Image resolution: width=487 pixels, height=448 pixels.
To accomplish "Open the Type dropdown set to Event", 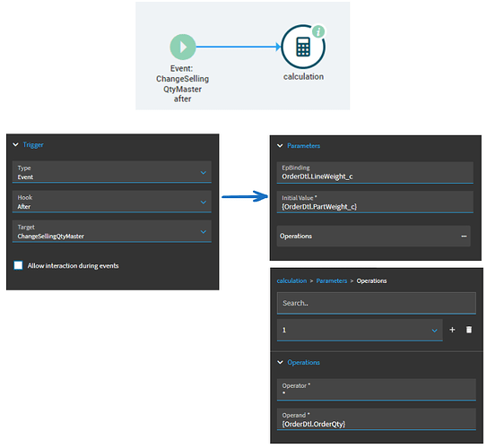I will point(112,172).
